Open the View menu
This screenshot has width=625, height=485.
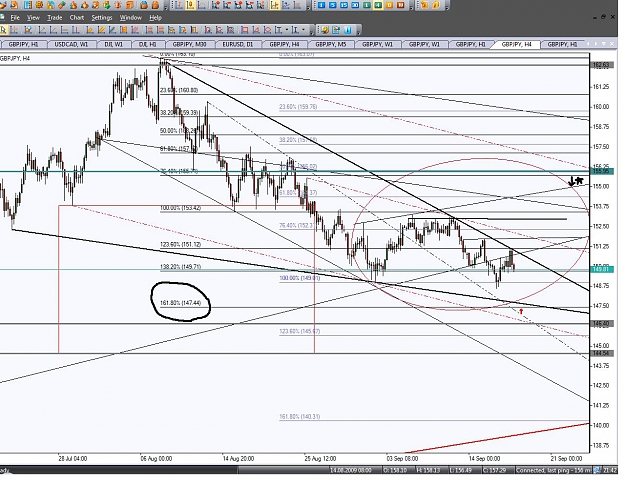point(33,18)
